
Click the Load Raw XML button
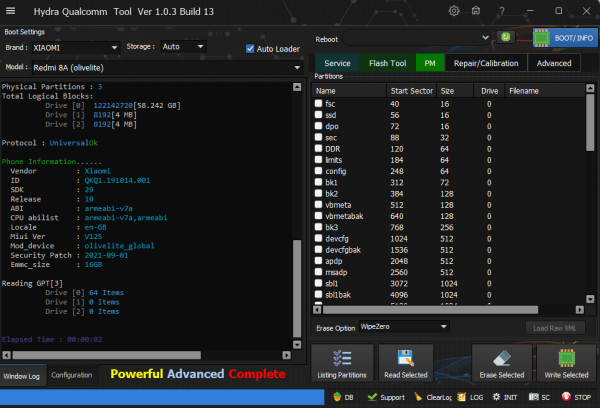(x=555, y=328)
